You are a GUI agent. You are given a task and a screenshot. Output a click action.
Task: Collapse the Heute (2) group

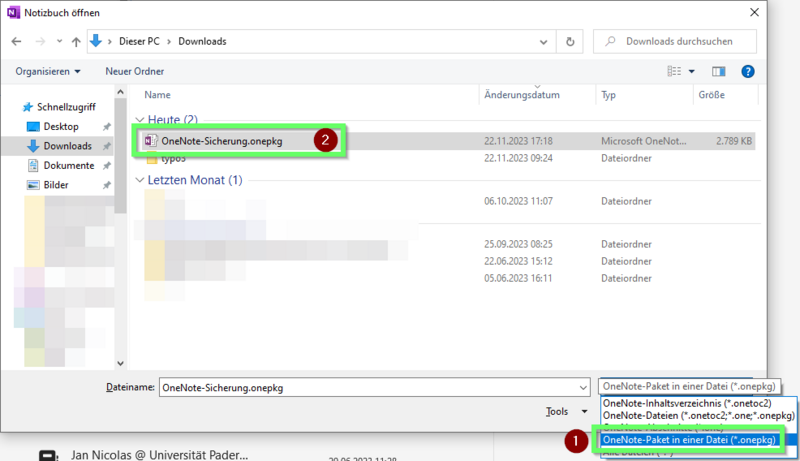(140, 119)
